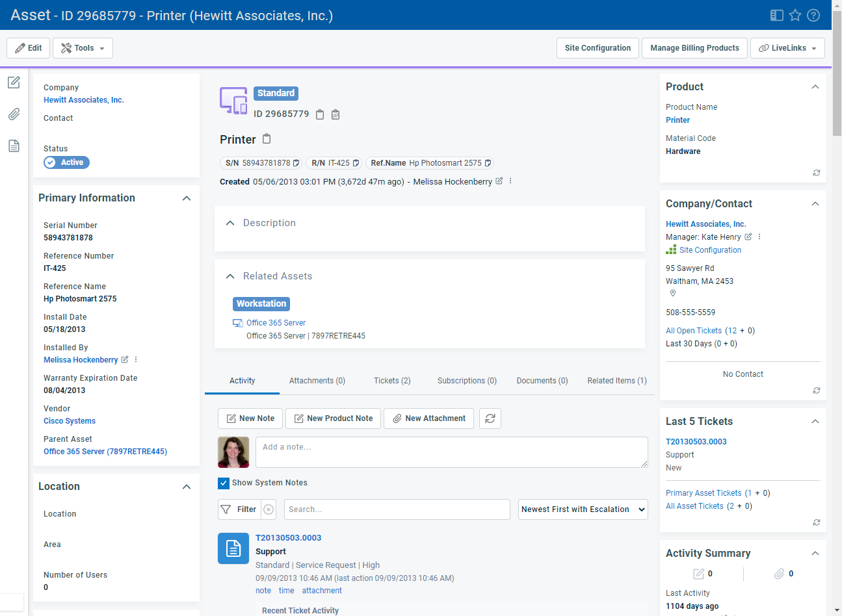Open Cisco Systems vendor link
Screen dimensions: 842x616
(70, 421)
